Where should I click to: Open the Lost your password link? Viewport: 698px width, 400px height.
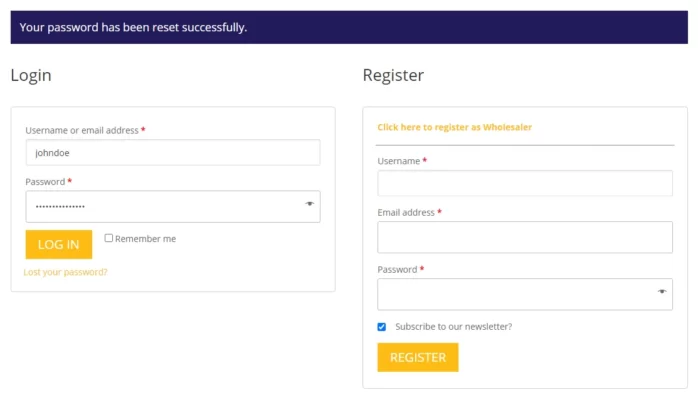[65, 272]
